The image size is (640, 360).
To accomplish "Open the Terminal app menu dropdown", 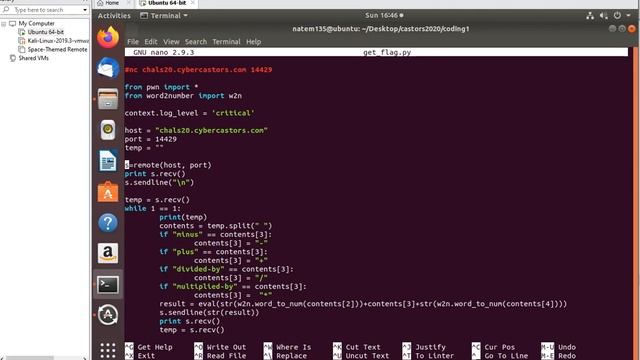I will pos(164,16).
